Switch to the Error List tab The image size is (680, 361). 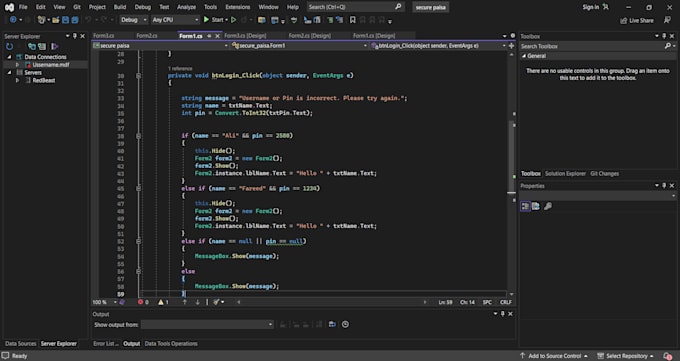[105, 344]
